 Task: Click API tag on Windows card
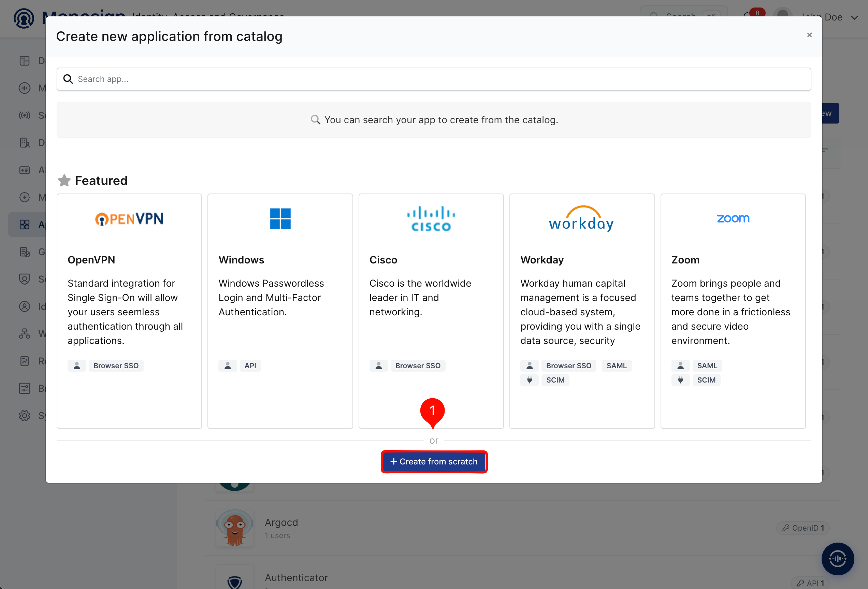250,365
